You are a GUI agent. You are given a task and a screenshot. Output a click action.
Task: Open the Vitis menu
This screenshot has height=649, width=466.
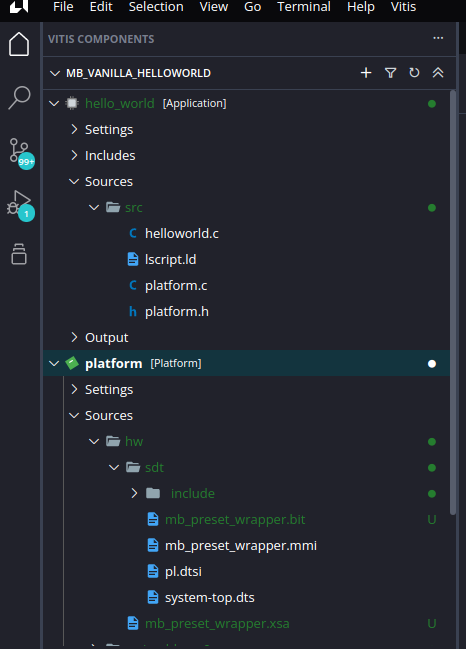(x=404, y=7)
